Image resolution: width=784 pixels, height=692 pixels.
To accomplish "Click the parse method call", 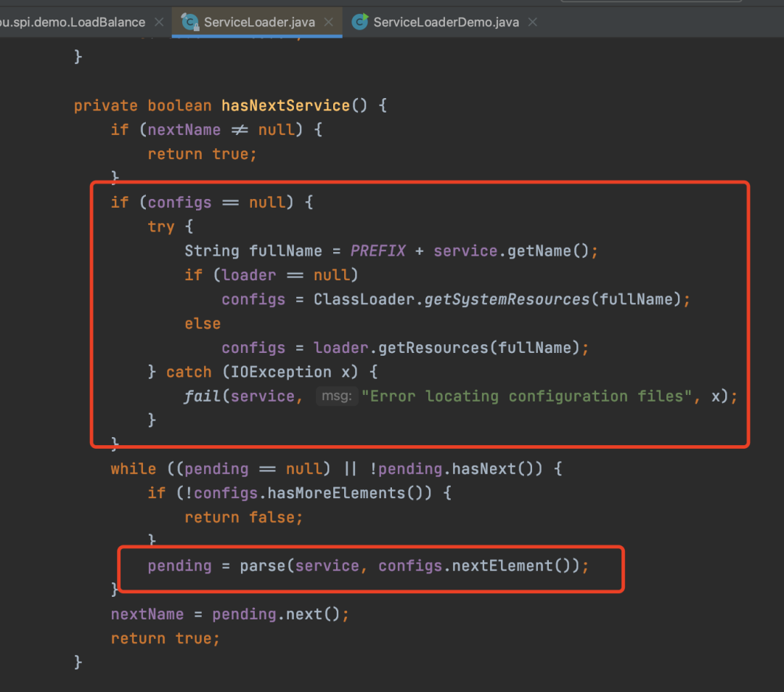I will [263, 566].
